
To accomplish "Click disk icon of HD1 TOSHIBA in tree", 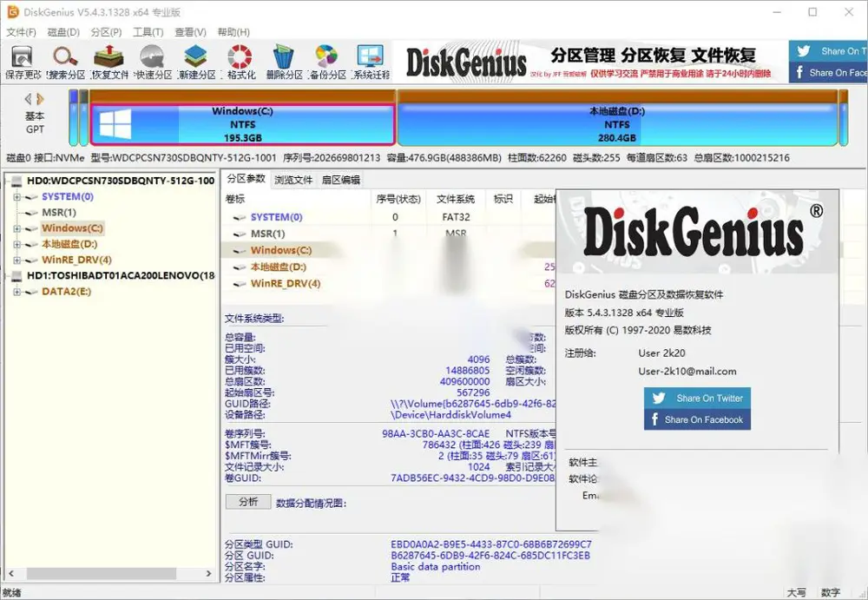I will (17, 275).
